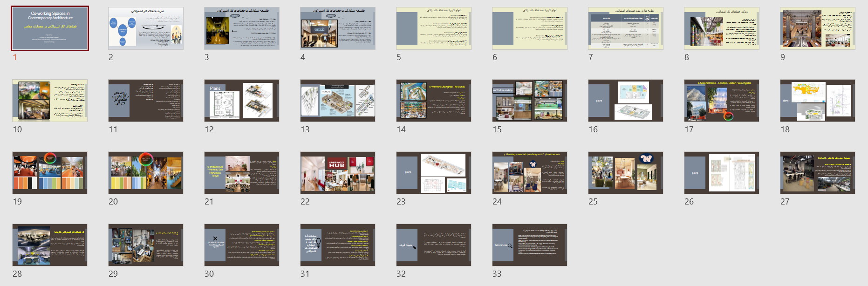Pick slide 19 with orange color palette
The width and height of the screenshot is (868, 286).
pyautogui.click(x=50, y=173)
